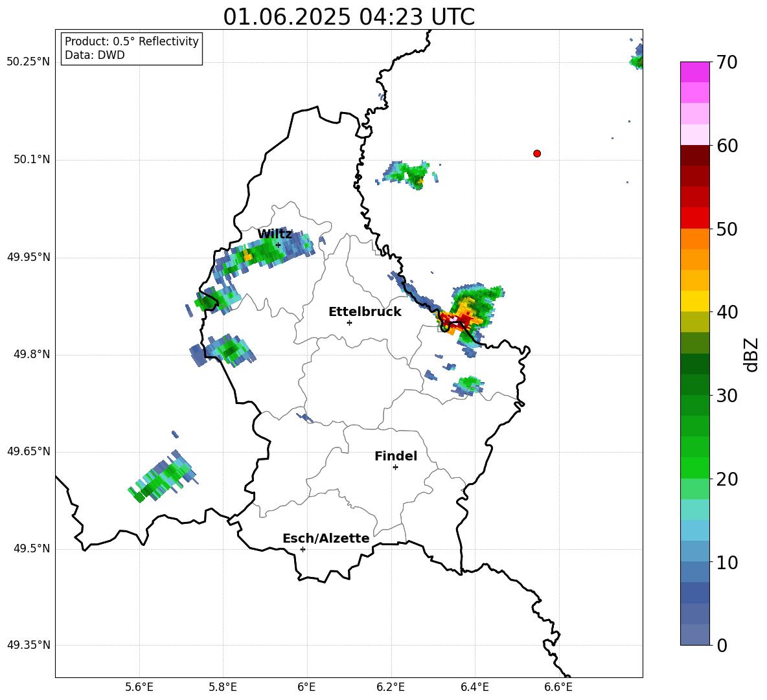Click the Esch/Alzette cross marker

[303, 549]
